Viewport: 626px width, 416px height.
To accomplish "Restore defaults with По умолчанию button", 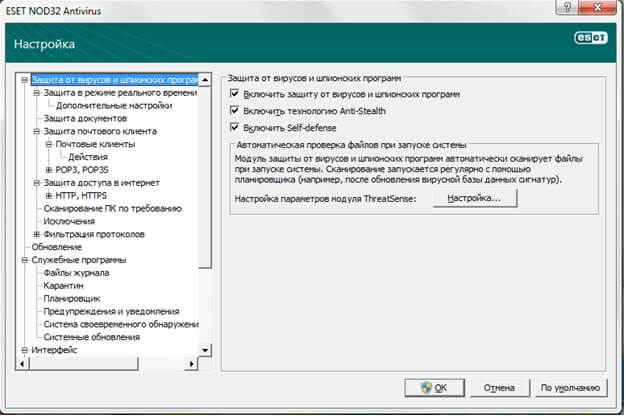I will [x=571, y=388].
